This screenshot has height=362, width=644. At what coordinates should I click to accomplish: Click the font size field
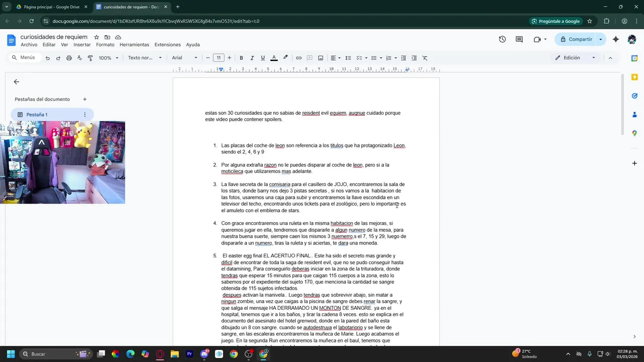(x=218, y=58)
